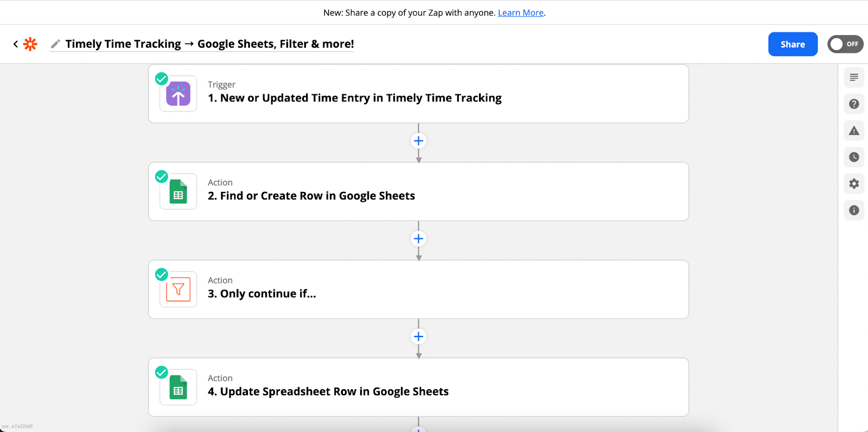Click the Google Sheets icon on step 2

pos(177,191)
